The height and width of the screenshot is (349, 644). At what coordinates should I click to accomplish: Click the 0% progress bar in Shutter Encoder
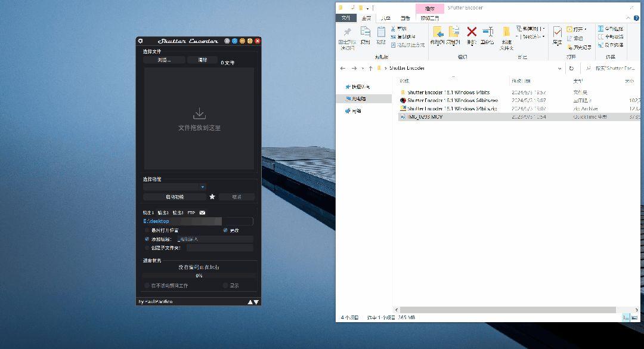click(199, 276)
